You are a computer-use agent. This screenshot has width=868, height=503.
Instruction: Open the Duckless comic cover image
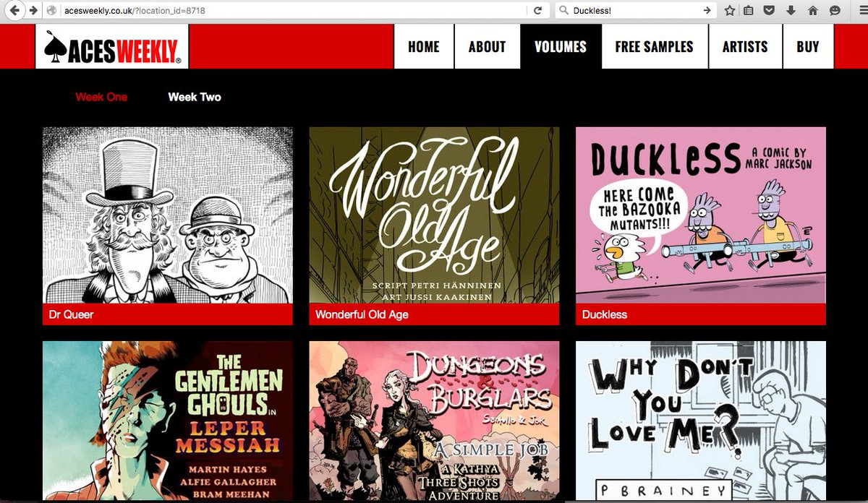[701, 215]
